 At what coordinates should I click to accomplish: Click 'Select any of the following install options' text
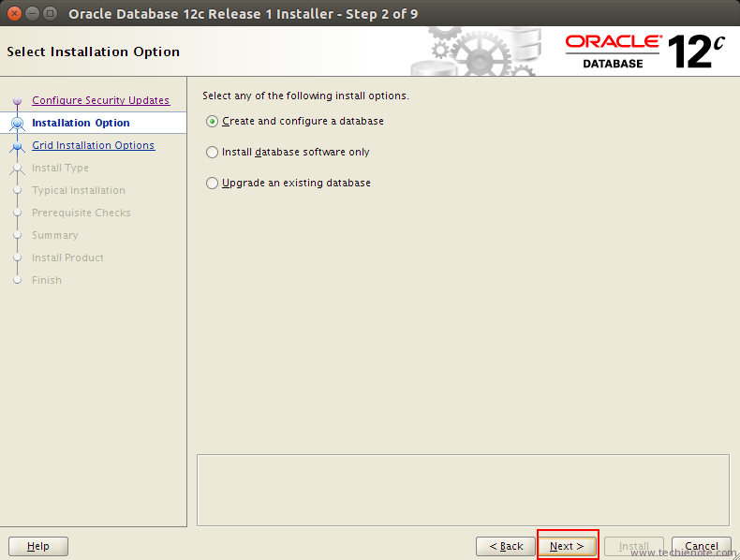click(x=305, y=96)
